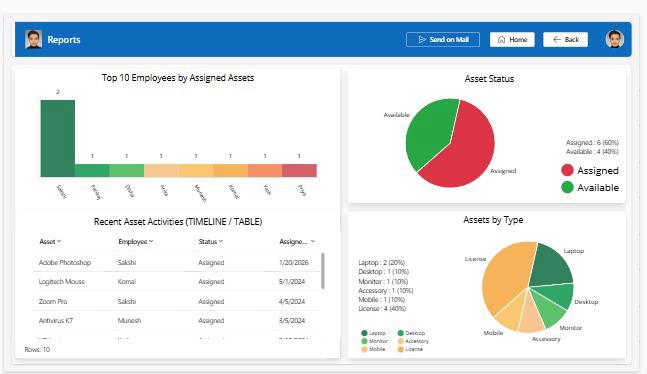Open the Asset column dropdown chevron
This screenshot has width=647, height=374.
tap(59, 241)
